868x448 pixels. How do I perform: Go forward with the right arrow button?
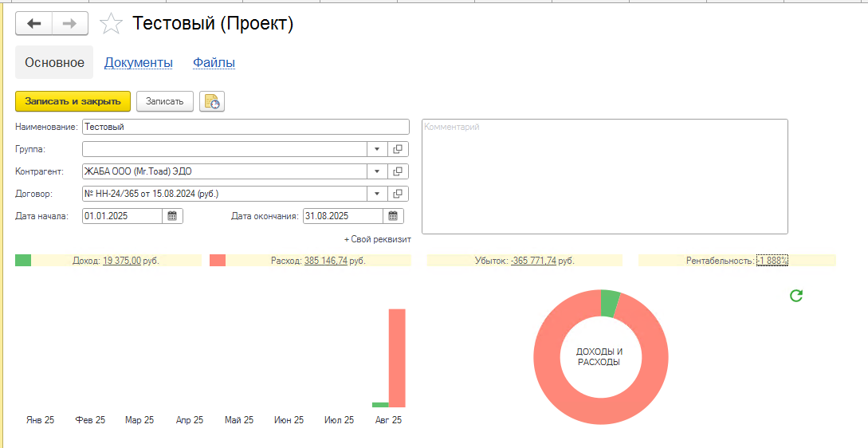click(x=70, y=23)
